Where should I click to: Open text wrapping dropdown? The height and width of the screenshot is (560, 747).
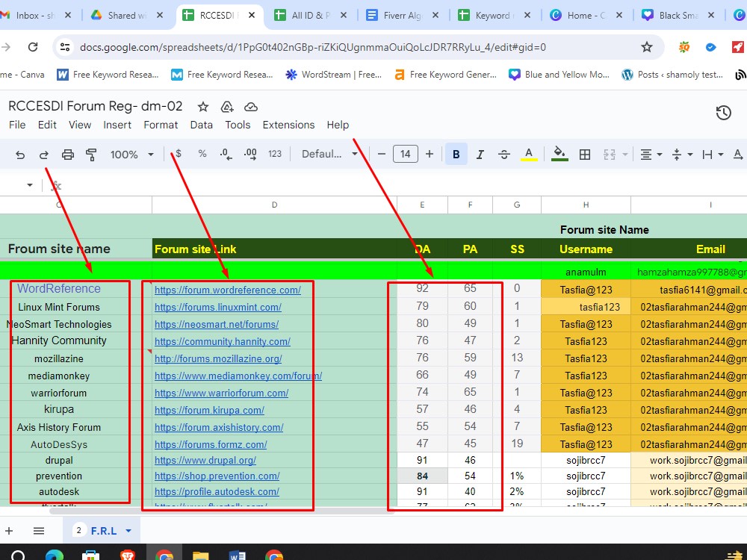click(720, 155)
